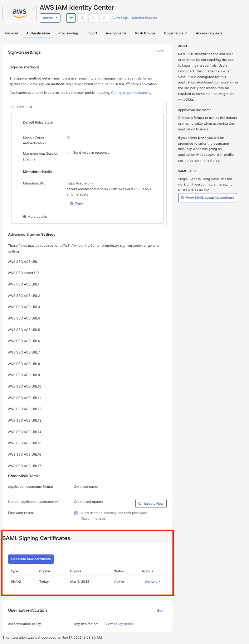
Task: Click the More details arrow icon
Action: point(24,217)
